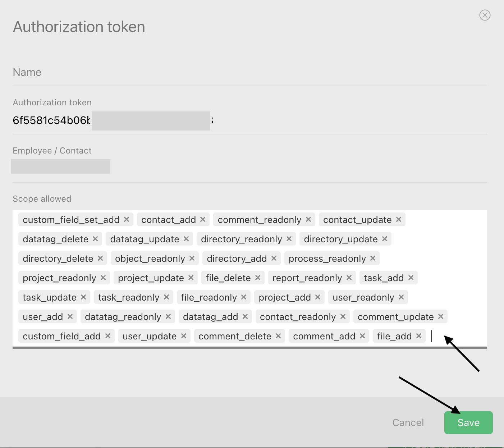Close the Authorization token dialog
This screenshot has height=448, width=504.
click(x=485, y=15)
